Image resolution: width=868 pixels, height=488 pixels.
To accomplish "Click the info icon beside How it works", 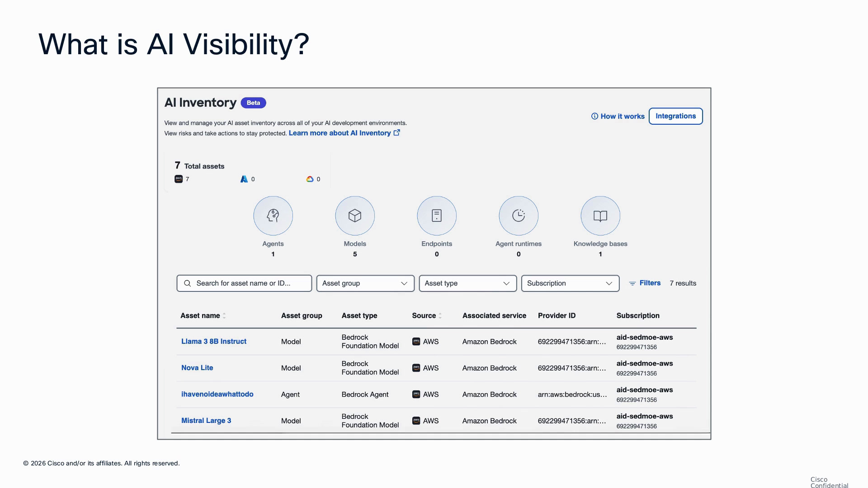I will [594, 116].
